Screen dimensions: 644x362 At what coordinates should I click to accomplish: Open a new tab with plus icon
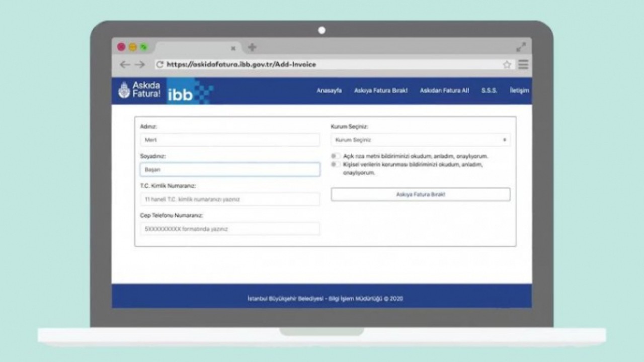point(252,47)
